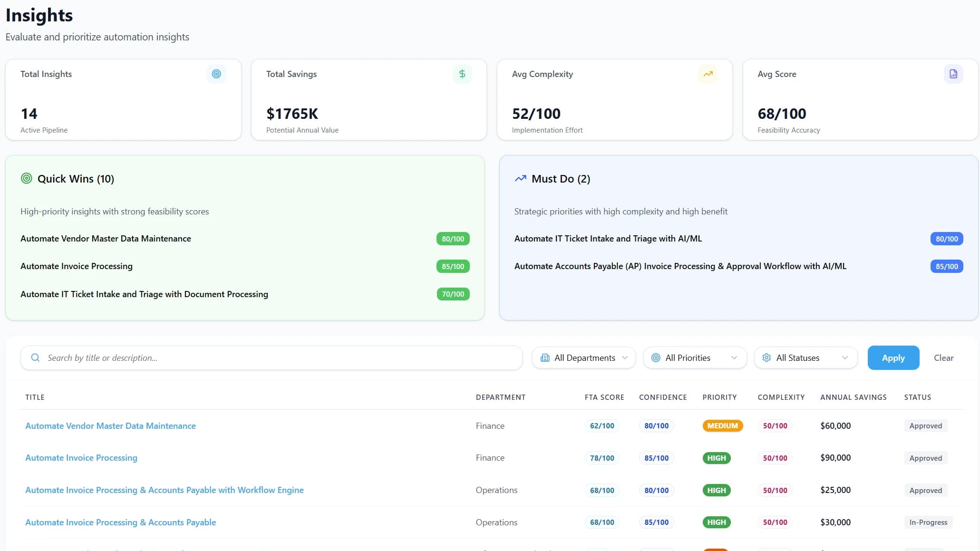The image size is (980, 551).
Task: Click the trend icon on Avg Complexity card
Action: [708, 74]
